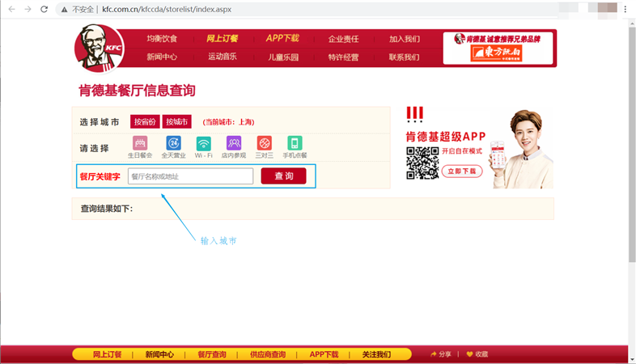Click the red 查询 search button
This screenshot has width=636, height=364.
click(283, 176)
